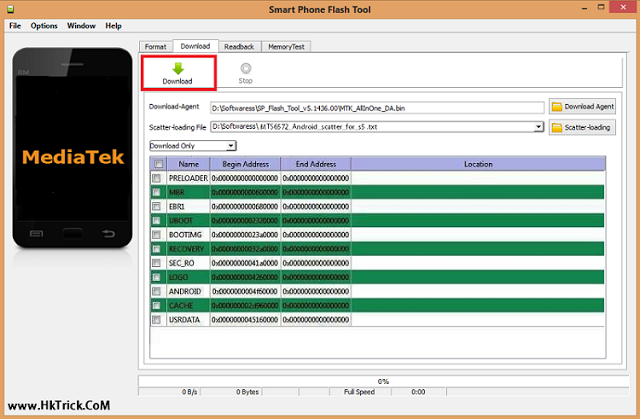This screenshot has width=640, height=419.
Task: Toggle the select-all checkbox in table header
Action: 158,164
